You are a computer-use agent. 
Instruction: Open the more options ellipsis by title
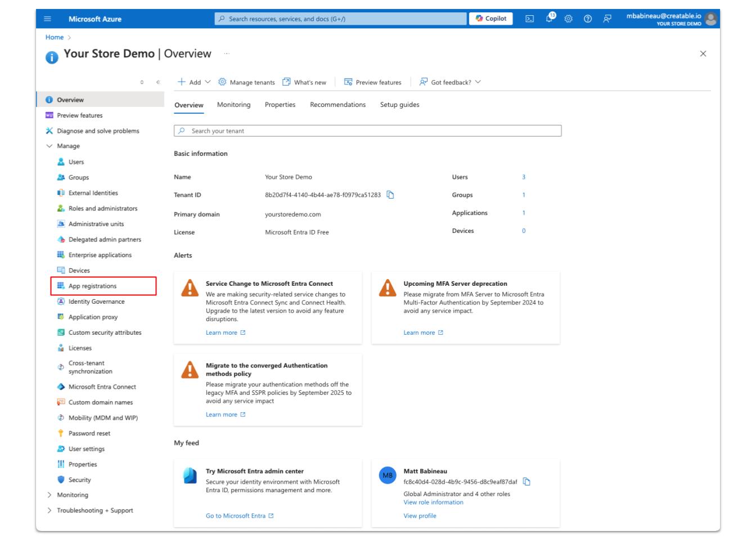tap(227, 54)
